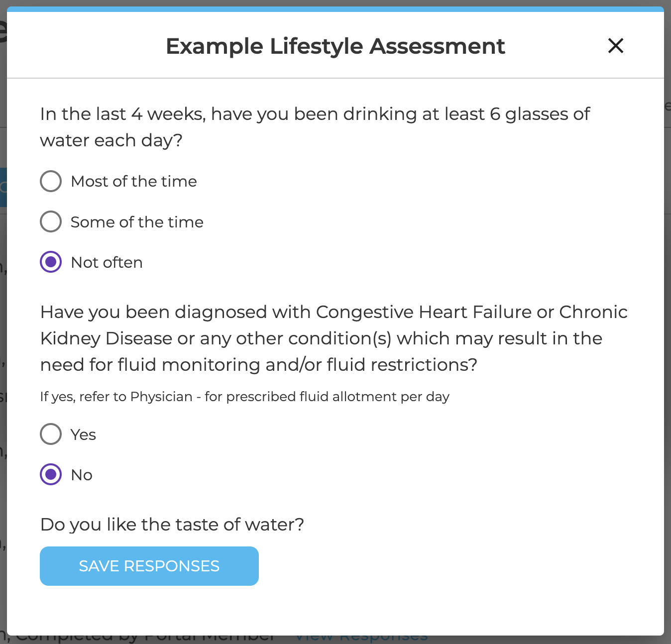Click the 'Most of the time' label text
The height and width of the screenshot is (644, 671).
(x=133, y=181)
